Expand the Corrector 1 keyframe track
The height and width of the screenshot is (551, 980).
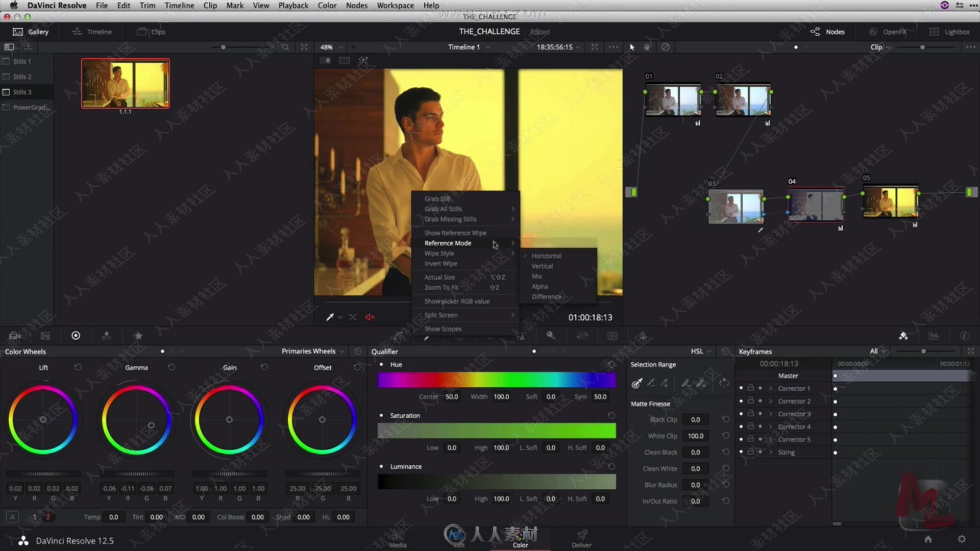(771, 388)
